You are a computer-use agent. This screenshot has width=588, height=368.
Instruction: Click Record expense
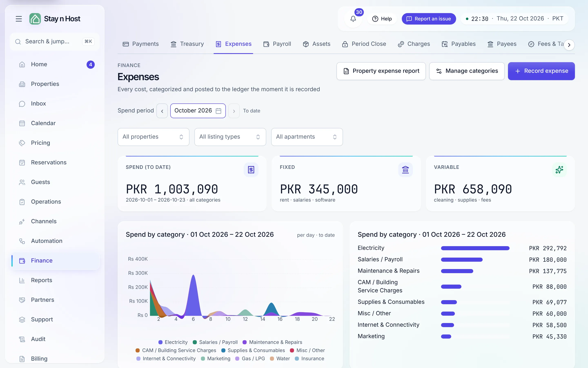[541, 71]
